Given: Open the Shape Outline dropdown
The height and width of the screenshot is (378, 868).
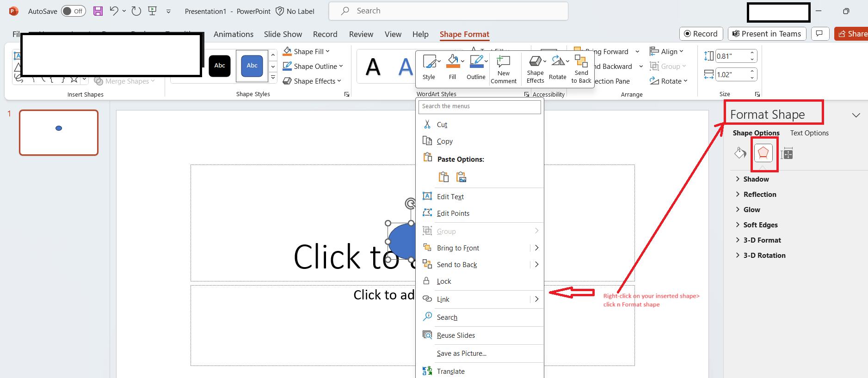Looking at the screenshot, I should (x=313, y=66).
